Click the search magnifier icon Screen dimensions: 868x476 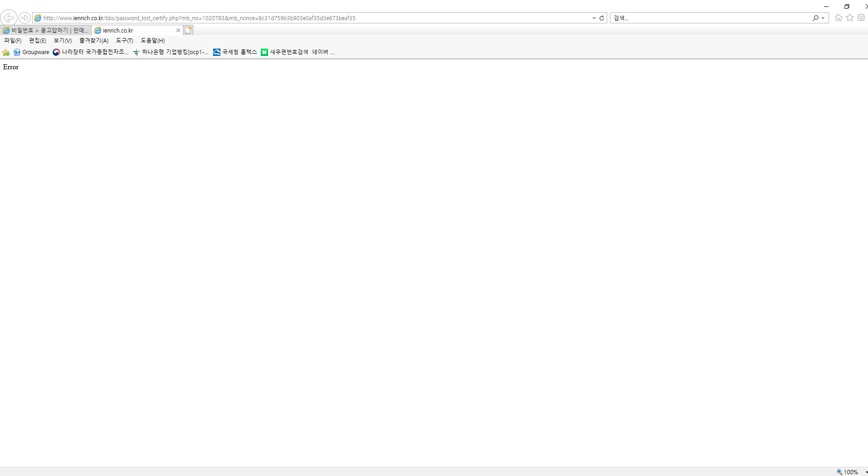815,18
